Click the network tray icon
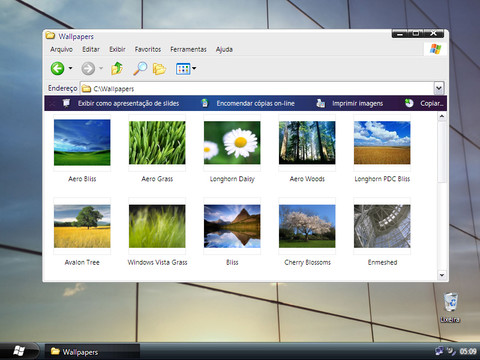The image size is (480, 360). [x=439, y=351]
